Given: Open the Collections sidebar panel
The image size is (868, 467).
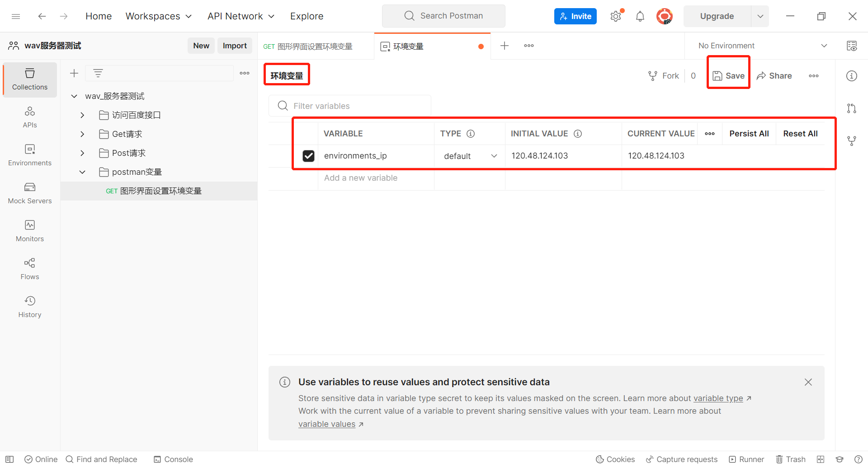Looking at the screenshot, I should (x=30, y=79).
